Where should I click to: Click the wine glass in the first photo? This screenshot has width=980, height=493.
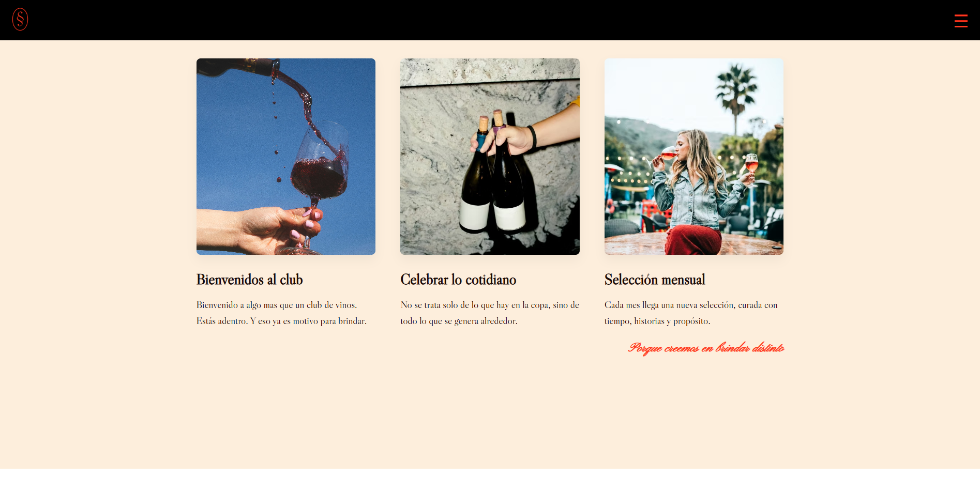[x=320, y=165]
